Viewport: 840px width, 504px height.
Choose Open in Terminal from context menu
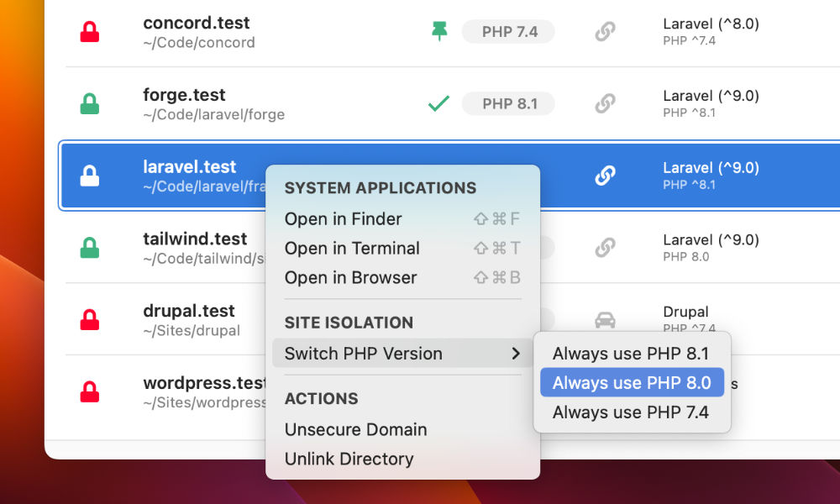click(x=402, y=248)
